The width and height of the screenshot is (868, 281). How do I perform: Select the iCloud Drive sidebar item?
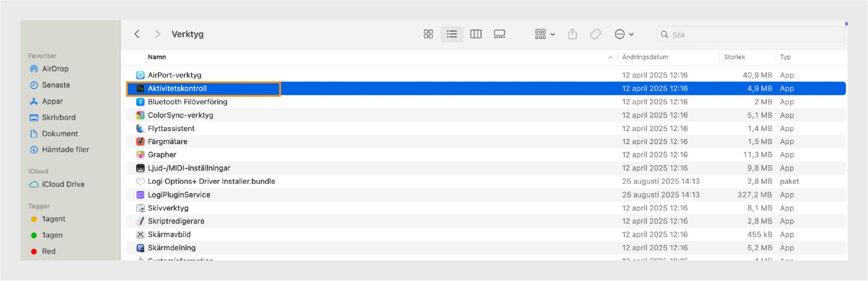coord(63,184)
